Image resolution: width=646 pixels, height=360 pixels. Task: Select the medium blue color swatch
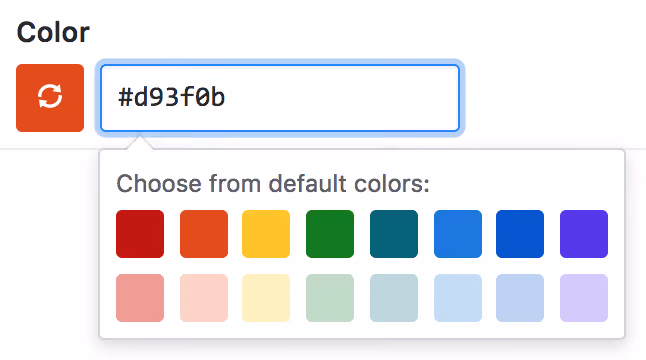(x=458, y=234)
